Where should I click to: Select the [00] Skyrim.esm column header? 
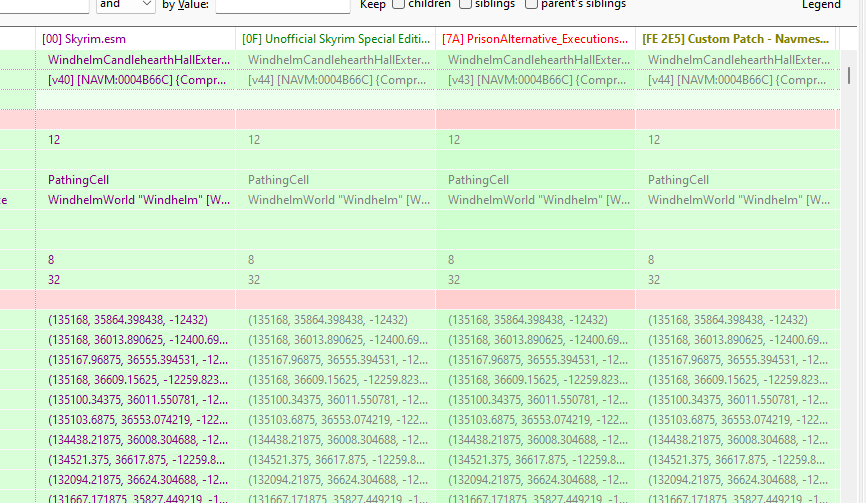pyautogui.click(x=136, y=39)
